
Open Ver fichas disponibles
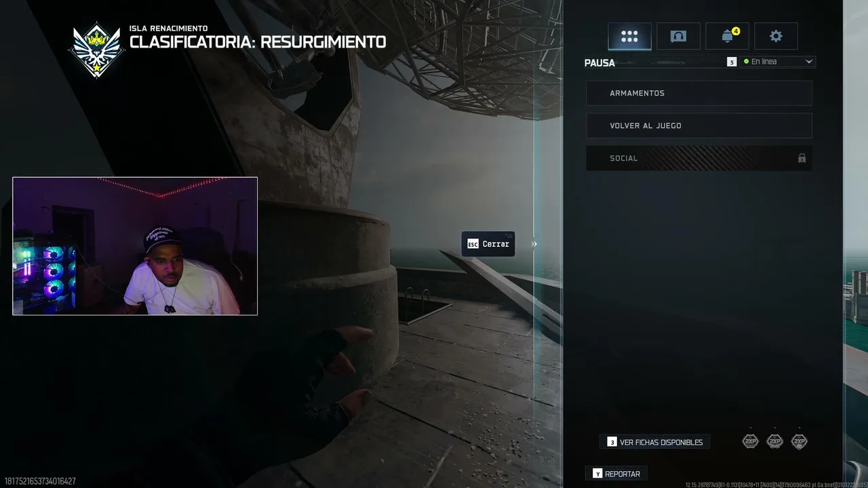click(x=655, y=442)
